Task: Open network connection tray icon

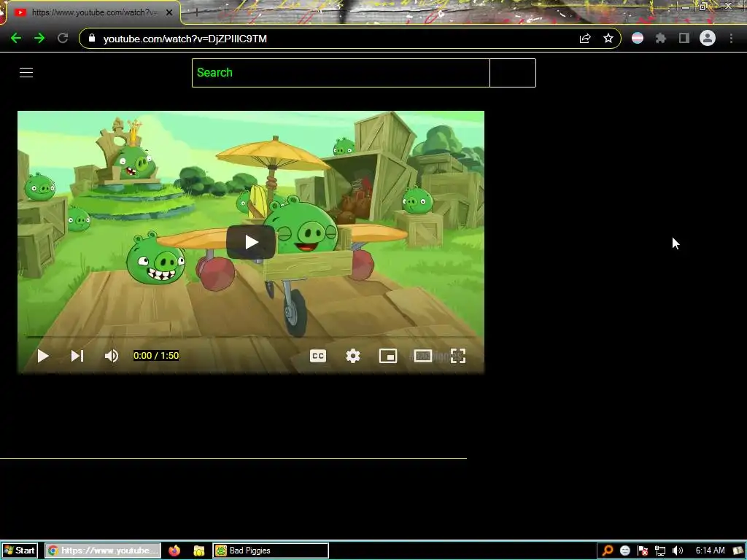Action: pos(659,551)
